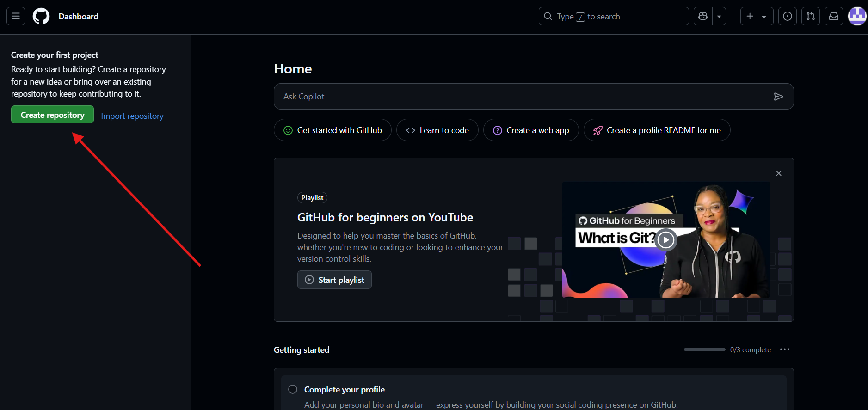Click the Home heading
This screenshot has height=410, width=868.
[293, 69]
